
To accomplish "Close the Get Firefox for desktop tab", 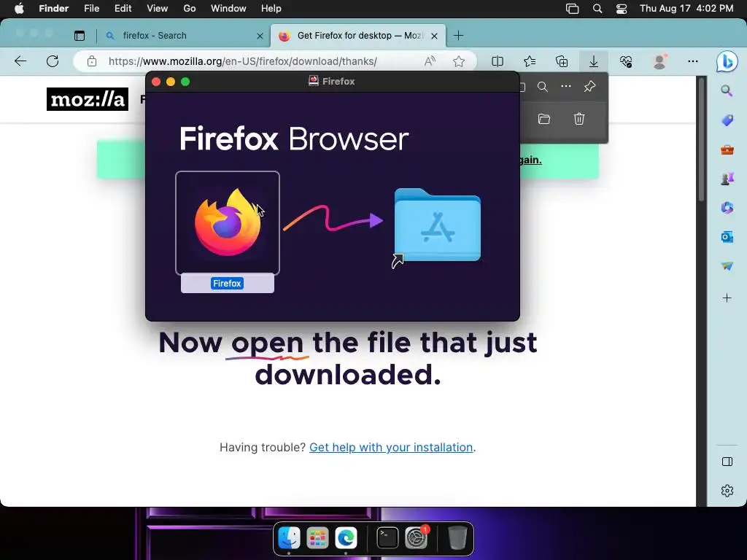I will (434, 36).
